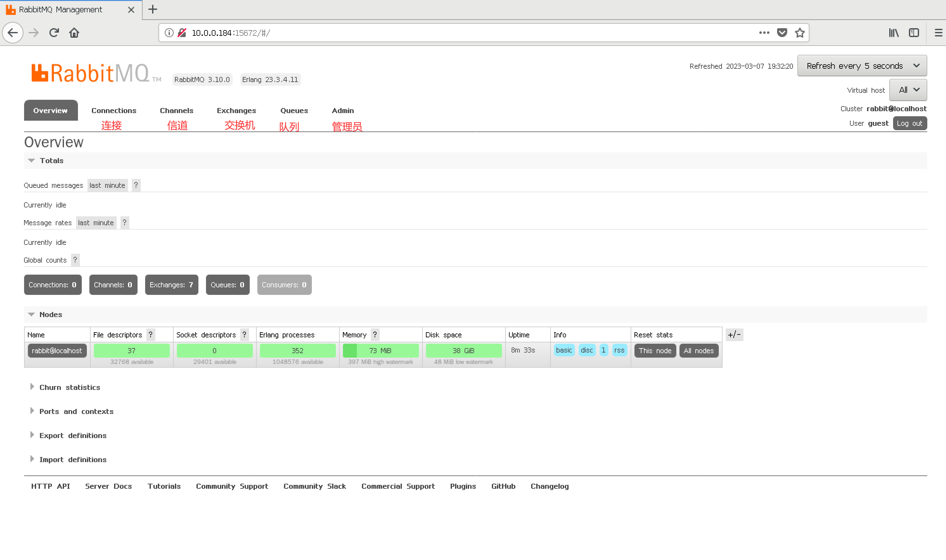The height and width of the screenshot is (560, 946).
Task: Change Message rates last minute range
Action: pyautogui.click(x=96, y=223)
